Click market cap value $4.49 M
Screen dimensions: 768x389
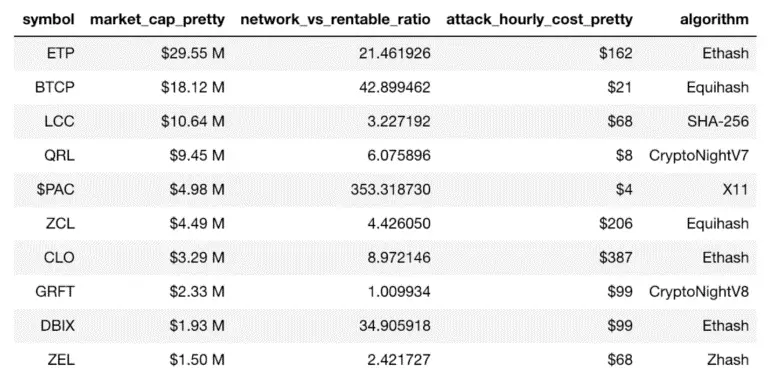point(197,223)
